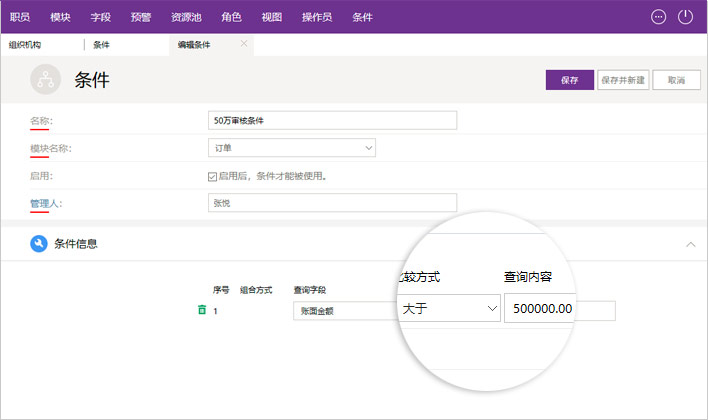Click the power logout icon

click(x=685, y=17)
